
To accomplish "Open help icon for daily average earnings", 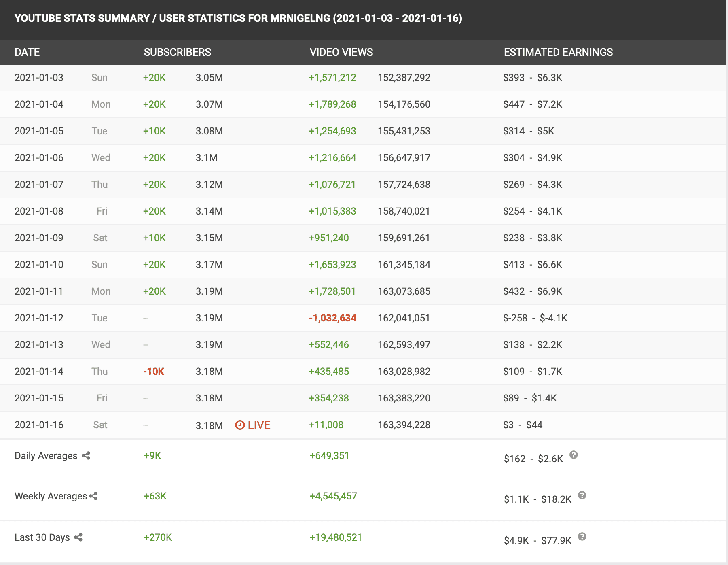I will pyautogui.click(x=574, y=455).
